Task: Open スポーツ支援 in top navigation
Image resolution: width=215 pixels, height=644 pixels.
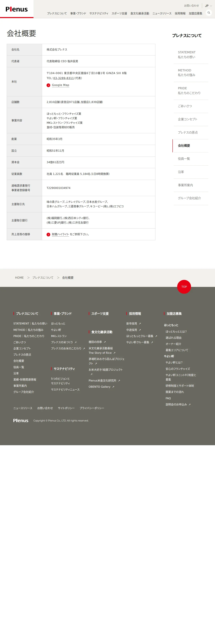Action: pyautogui.click(x=119, y=14)
